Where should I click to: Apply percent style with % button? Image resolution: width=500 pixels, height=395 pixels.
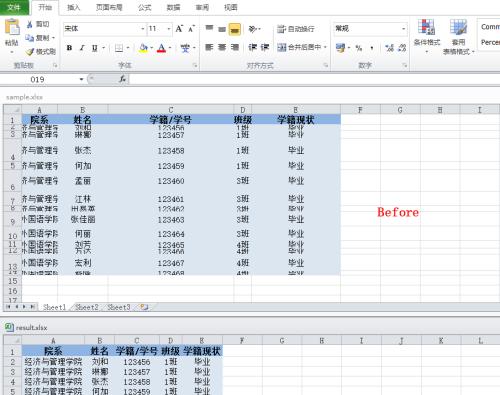(359, 48)
